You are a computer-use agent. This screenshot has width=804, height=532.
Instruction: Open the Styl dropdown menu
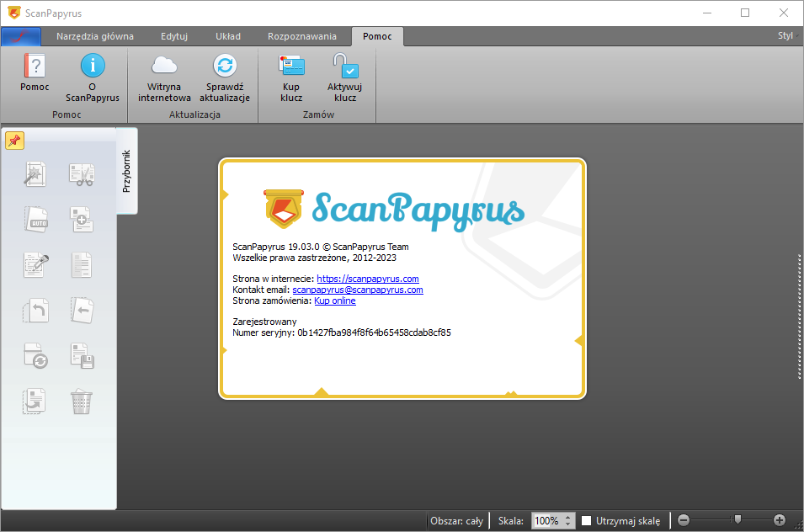(788, 35)
